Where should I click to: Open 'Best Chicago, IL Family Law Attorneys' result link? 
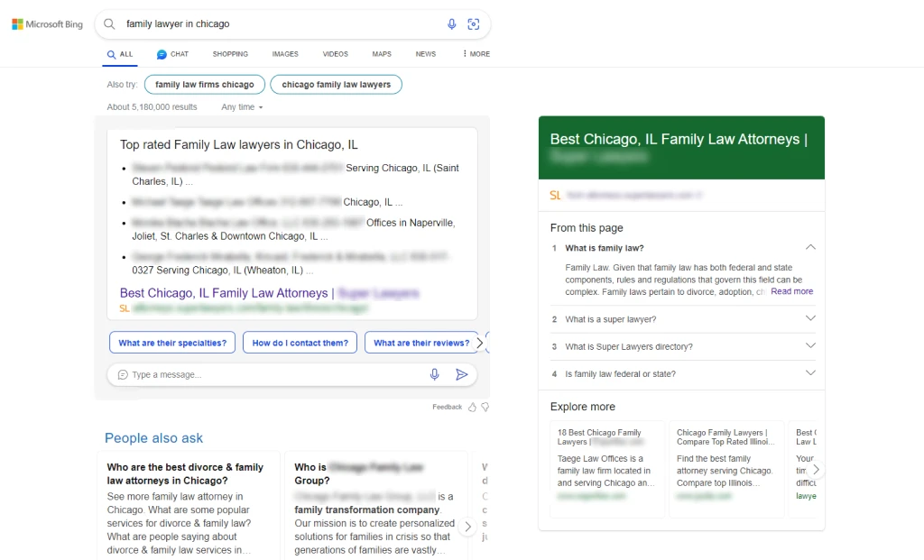[269, 293]
